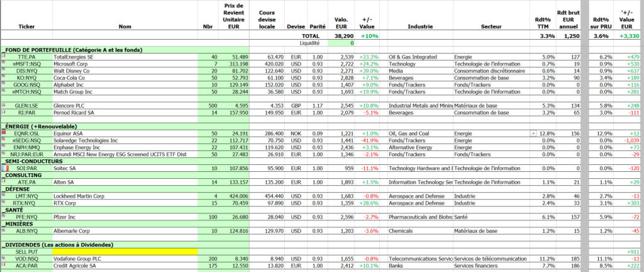
Task: Select the Cours devise locale header
Action: 267,20
